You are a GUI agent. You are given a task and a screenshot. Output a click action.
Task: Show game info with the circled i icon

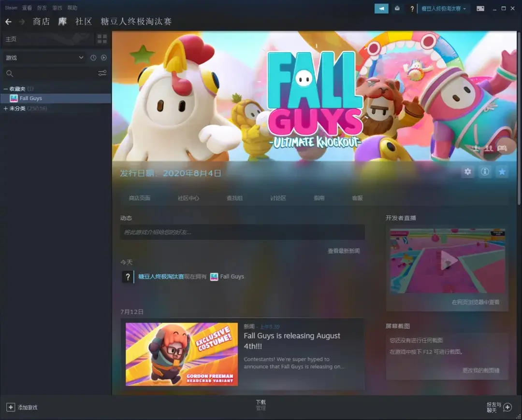point(485,171)
